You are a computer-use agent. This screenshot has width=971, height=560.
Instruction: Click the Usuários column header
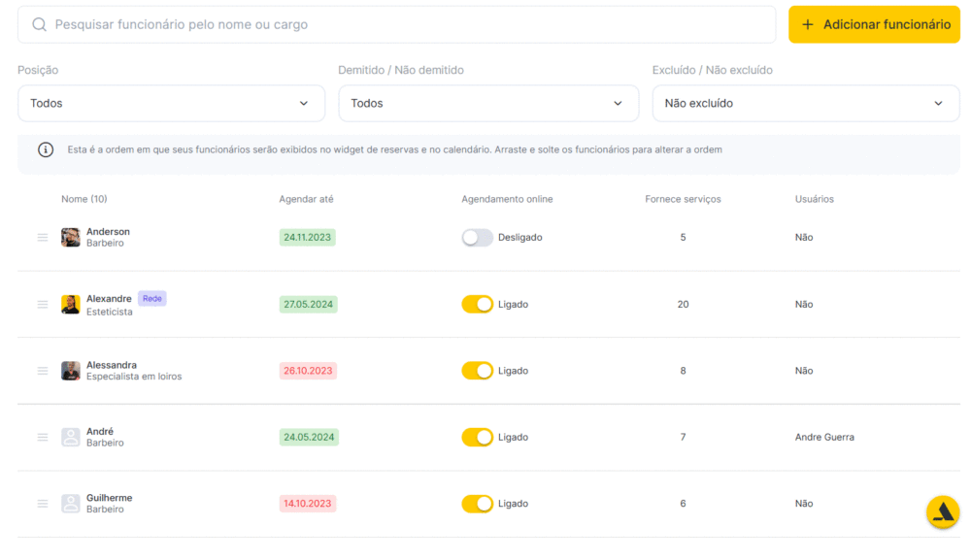click(815, 199)
